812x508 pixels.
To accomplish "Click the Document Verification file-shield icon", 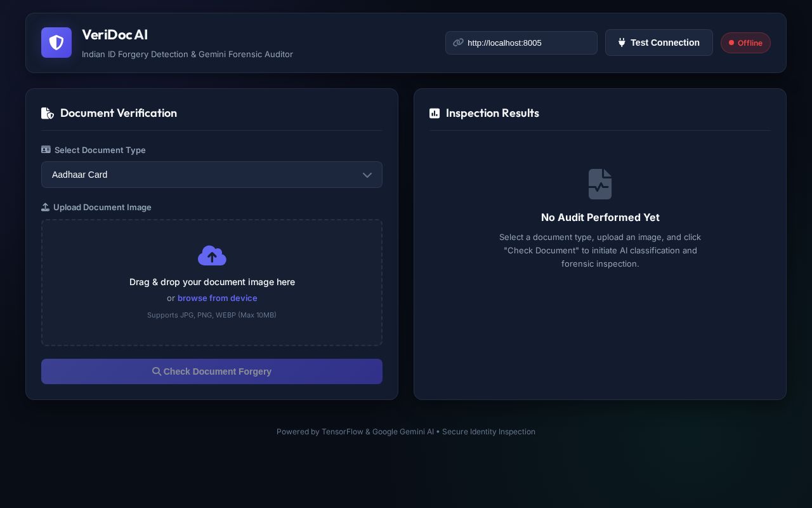I will (x=48, y=113).
